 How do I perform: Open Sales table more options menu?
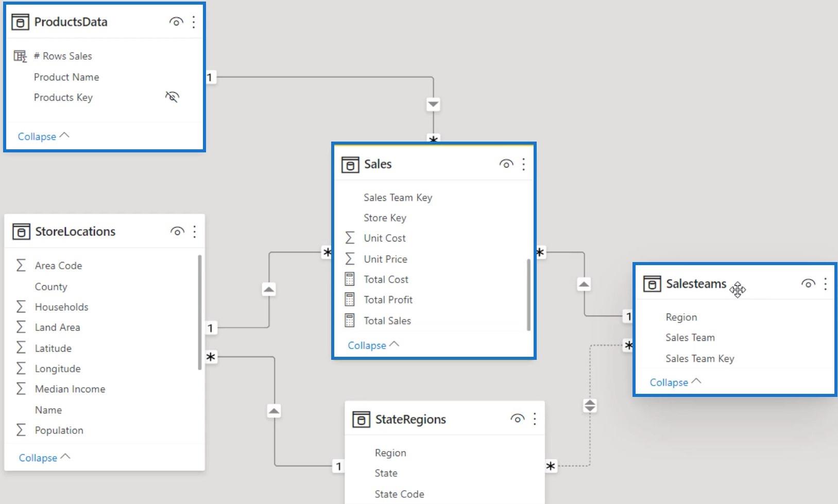[x=523, y=164]
